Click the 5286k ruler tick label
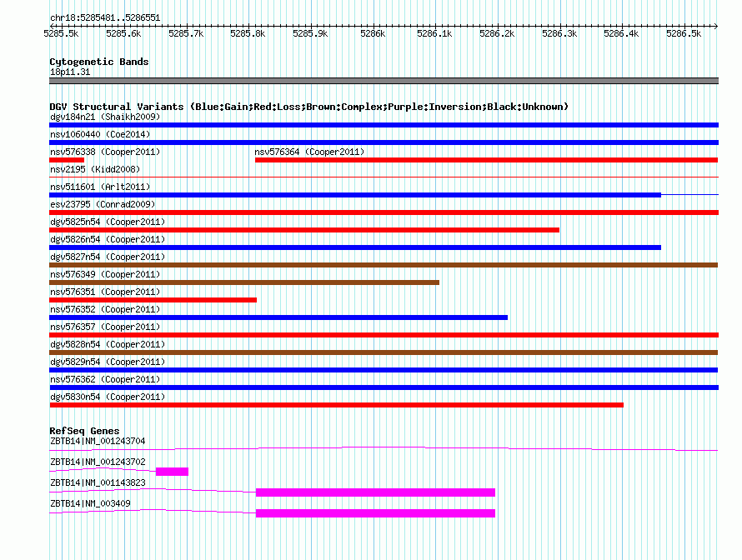This screenshot has width=742, height=560. (373, 33)
